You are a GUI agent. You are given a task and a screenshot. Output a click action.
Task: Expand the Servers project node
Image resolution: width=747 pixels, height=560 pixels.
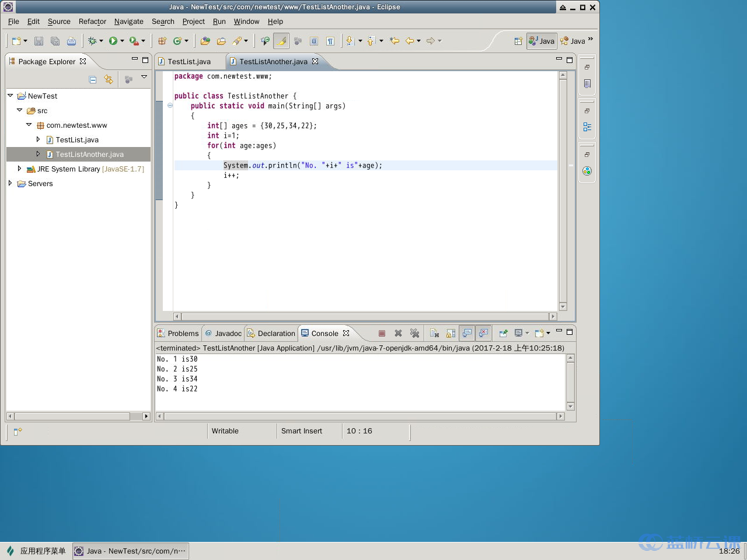(x=10, y=183)
